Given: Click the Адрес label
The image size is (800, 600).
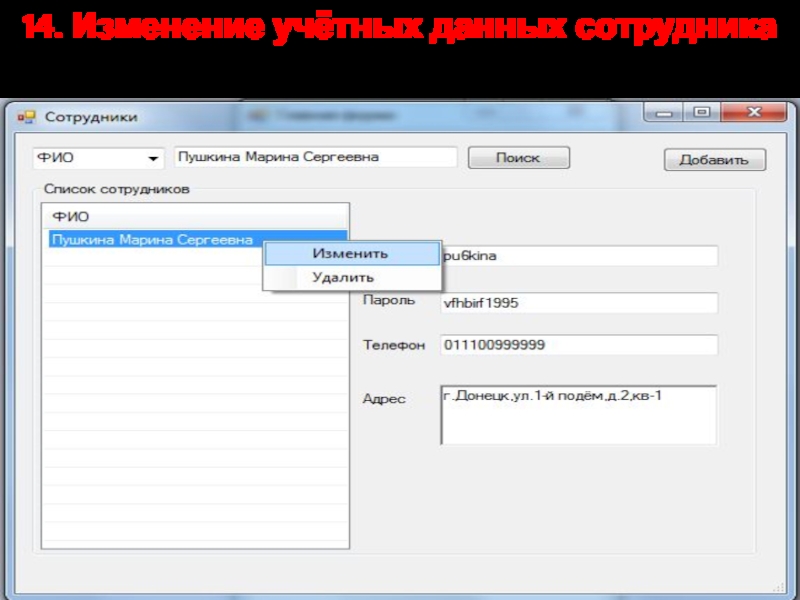Looking at the screenshot, I should coord(384,399).
